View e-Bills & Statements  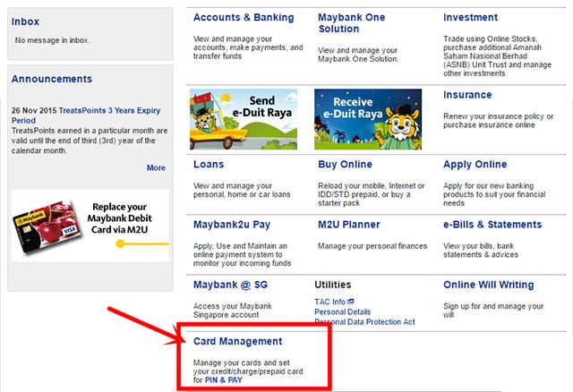pos(492,225)
